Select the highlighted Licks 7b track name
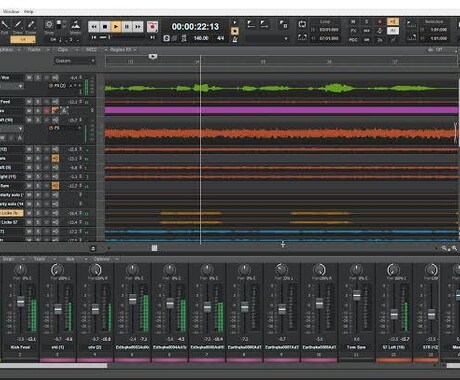 [x=12, y=213]
